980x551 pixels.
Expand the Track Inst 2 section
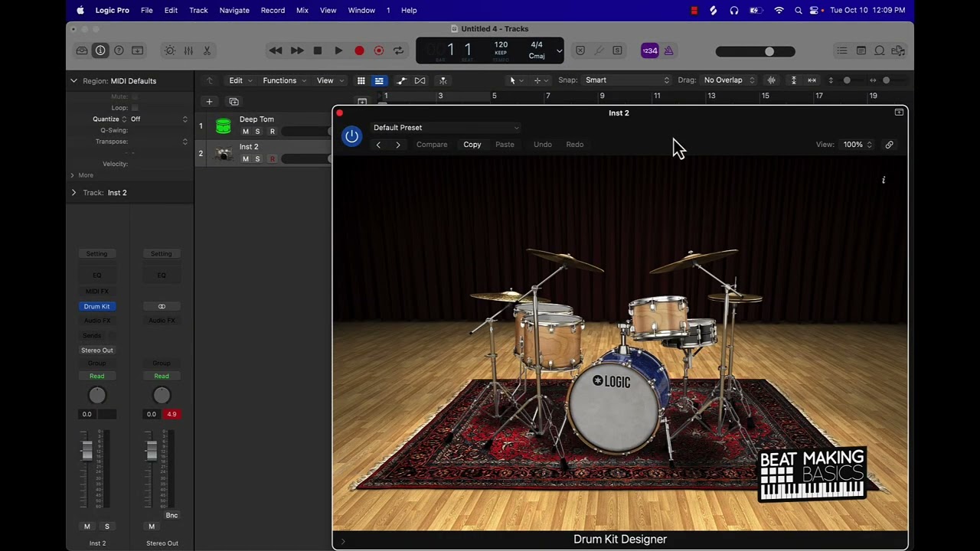click(73, 193)
